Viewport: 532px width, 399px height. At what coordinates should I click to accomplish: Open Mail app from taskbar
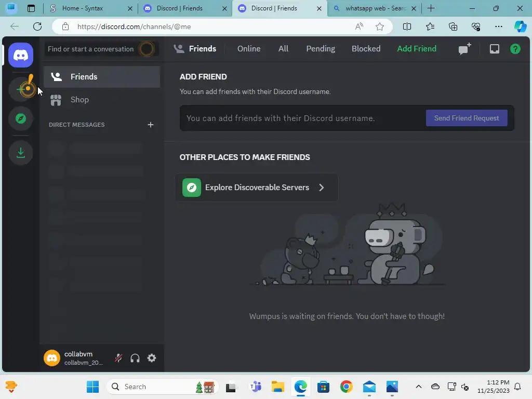[x=369, y=387]
